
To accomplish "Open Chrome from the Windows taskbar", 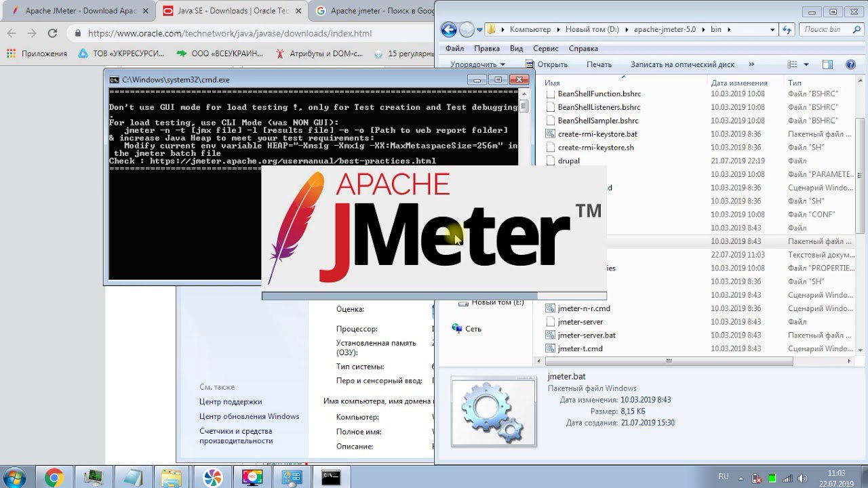I will tap(54, 477).
